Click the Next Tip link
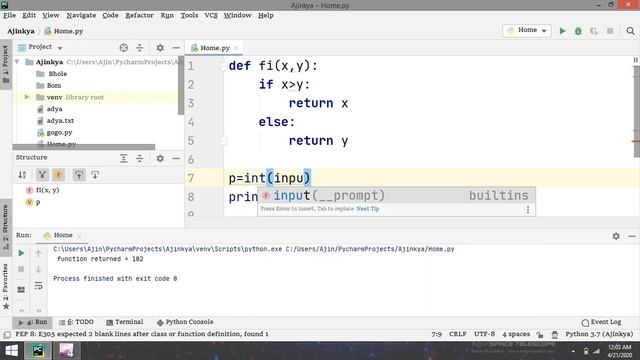Screen dimensions: 640x360 pos(368,209)
